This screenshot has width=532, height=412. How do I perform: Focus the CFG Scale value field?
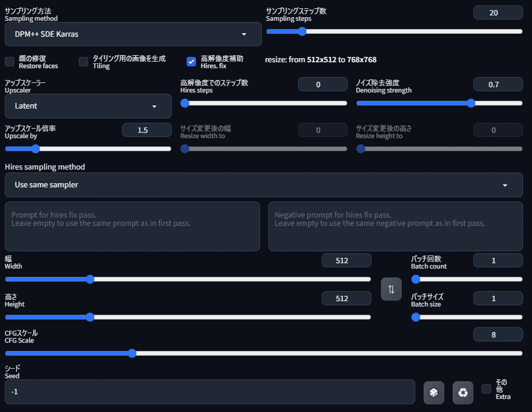click(498, 334)
